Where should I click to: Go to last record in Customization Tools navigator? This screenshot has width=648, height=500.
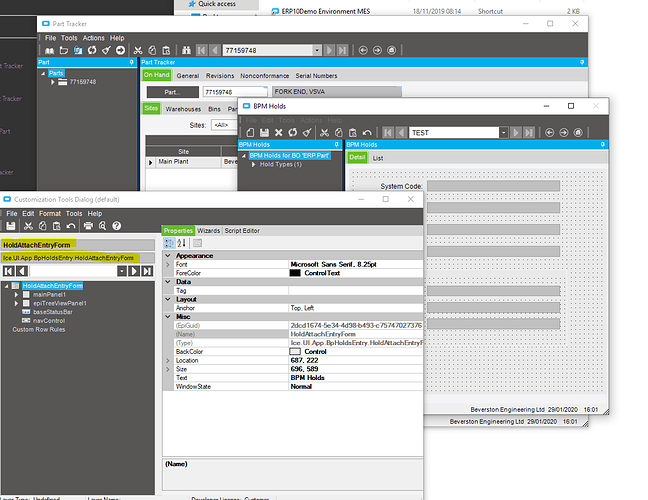(x=147, y=271)
